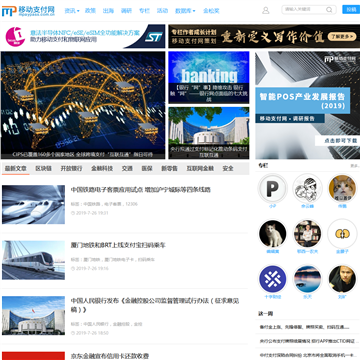Open the third sidebar headline mentioning 北京
Viewport: 360px width, 360px height.
click(x=309, y=355)
